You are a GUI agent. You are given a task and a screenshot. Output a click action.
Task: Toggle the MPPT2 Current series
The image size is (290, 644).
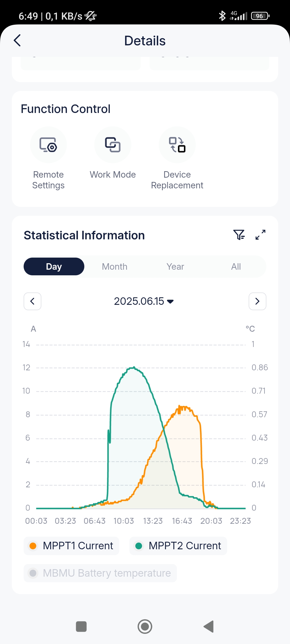point(178,546)
